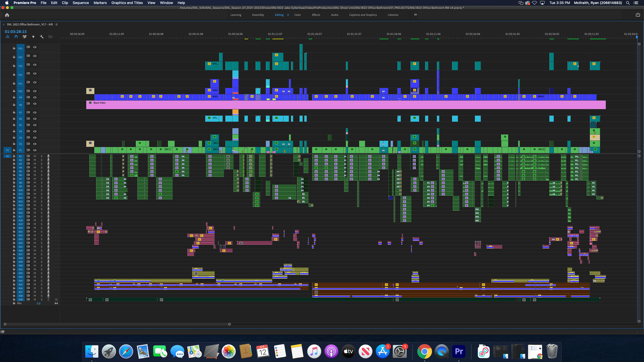644x362 pixels.
Task: Click Mix volume value 0.0
Action: pos(38,303)
